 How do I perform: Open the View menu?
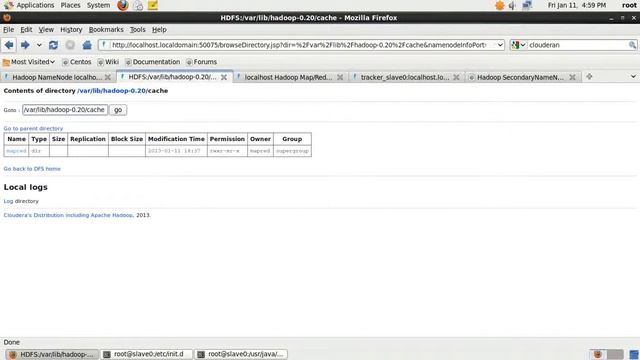46,29
